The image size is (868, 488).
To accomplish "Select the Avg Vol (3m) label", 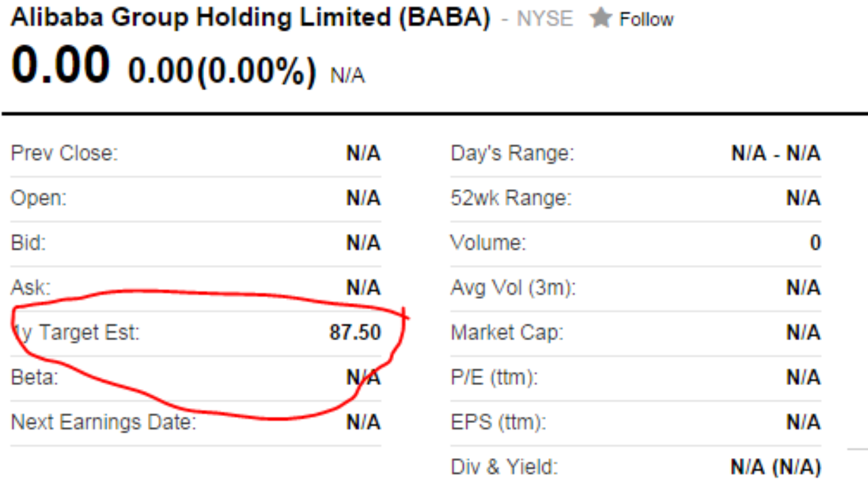I will tap(513, 288).
